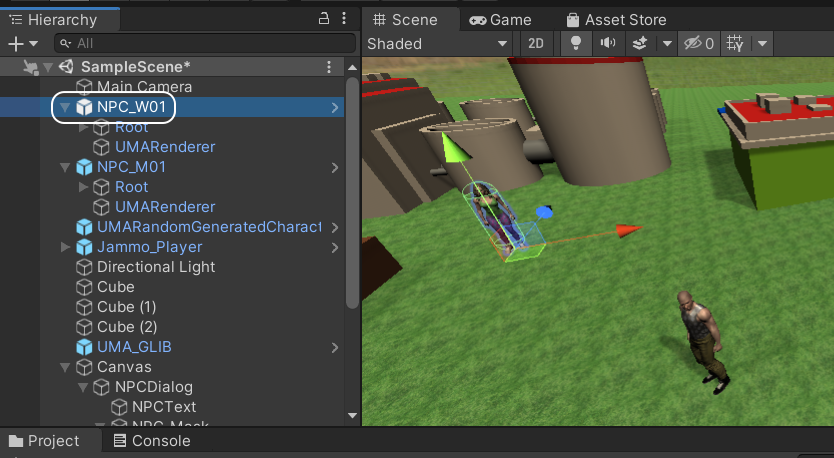Click the Main Camera object icon
834x458 pixels.
tap(84, 87)
